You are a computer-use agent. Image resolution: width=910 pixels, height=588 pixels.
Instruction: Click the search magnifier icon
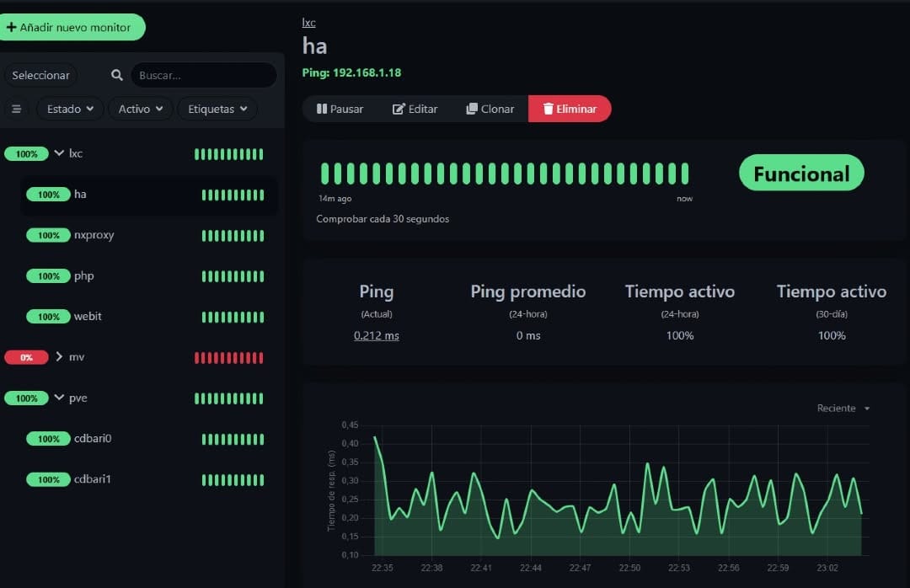[x=116, y=76]
